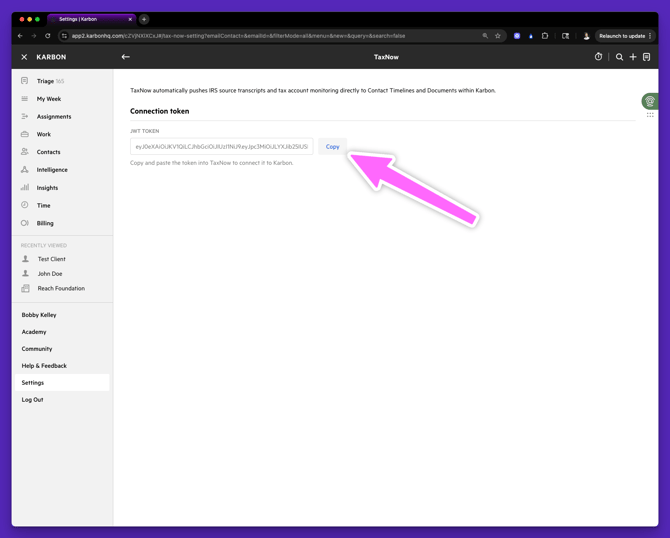Close the Karbon sidebar menu
The width and height of the screenshot is (670, 538).
pos(24,57)
